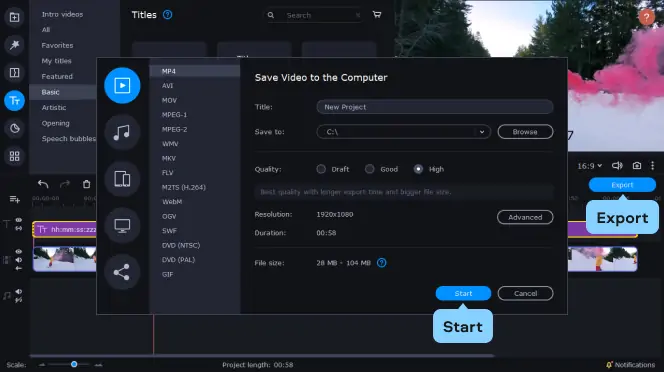Open the Artistic titles category
Image resolution: width=664 pixels, height=372 pixels.
pyautogui.click(x=54, y=108)
